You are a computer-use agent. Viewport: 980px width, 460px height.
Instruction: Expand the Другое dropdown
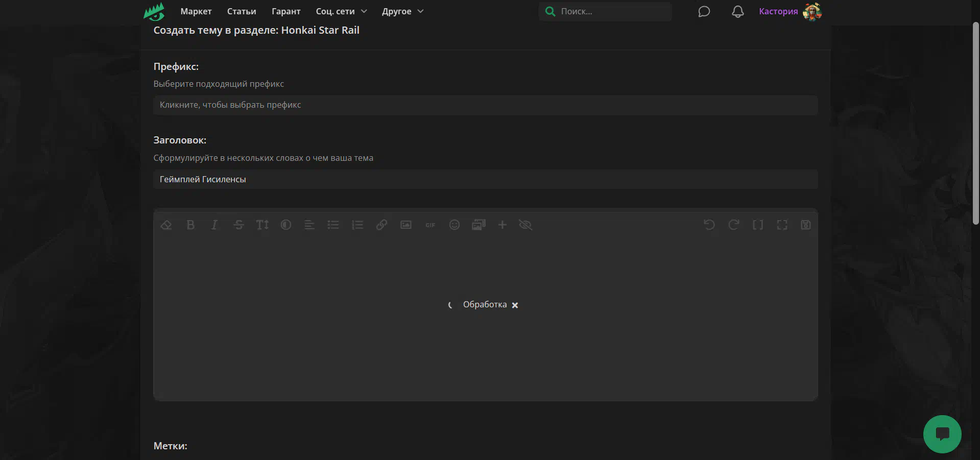coord(403,11)
